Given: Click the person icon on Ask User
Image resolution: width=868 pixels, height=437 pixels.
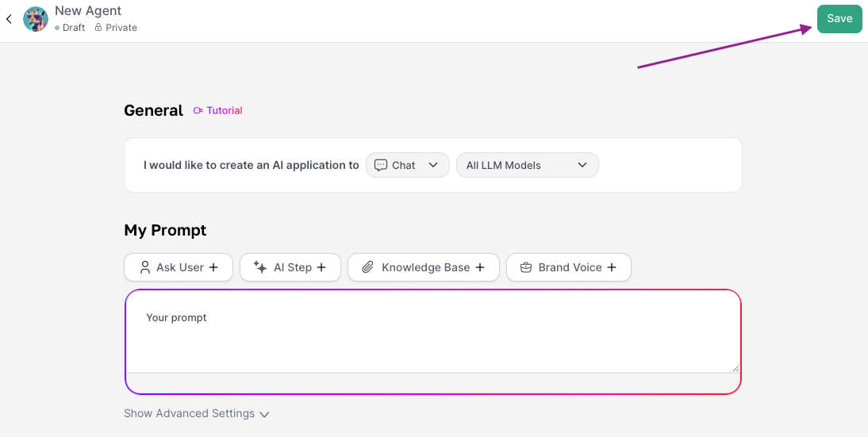Looking at the screenshot, I should 144,267.
